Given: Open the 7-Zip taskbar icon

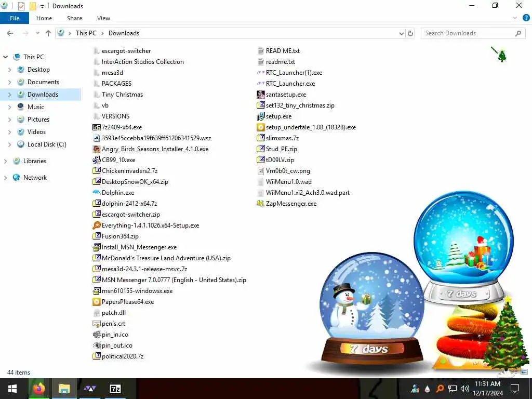Looking at the screenshot, I should [x=115, y=389].
